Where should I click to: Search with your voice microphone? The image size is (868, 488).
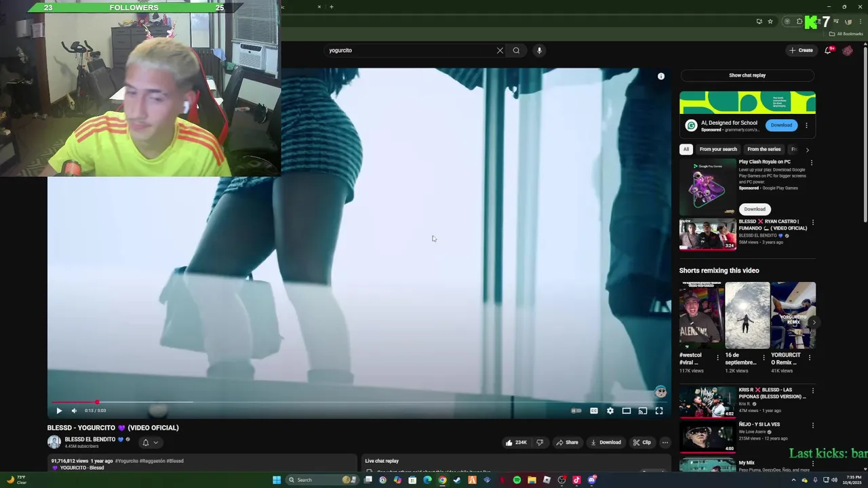pos(539,50)
